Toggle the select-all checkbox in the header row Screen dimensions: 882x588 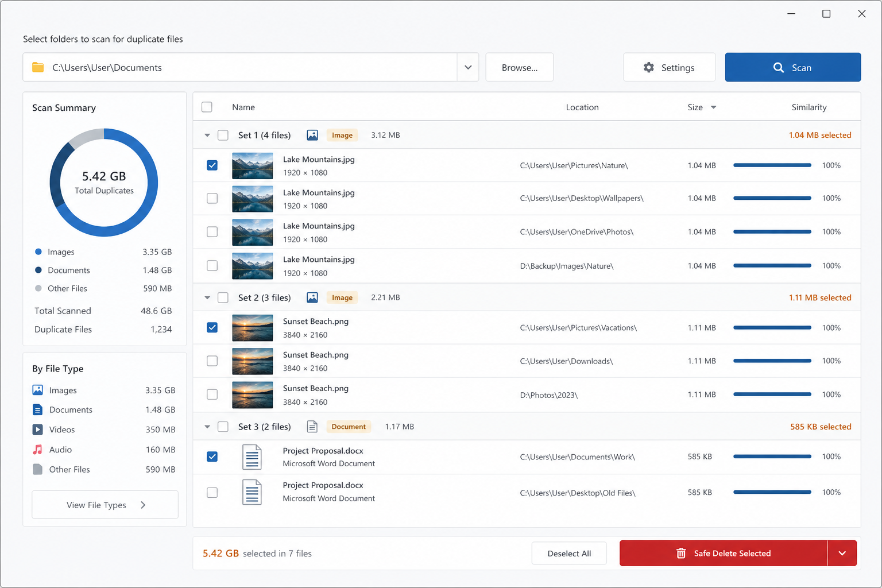coord(207,107)
